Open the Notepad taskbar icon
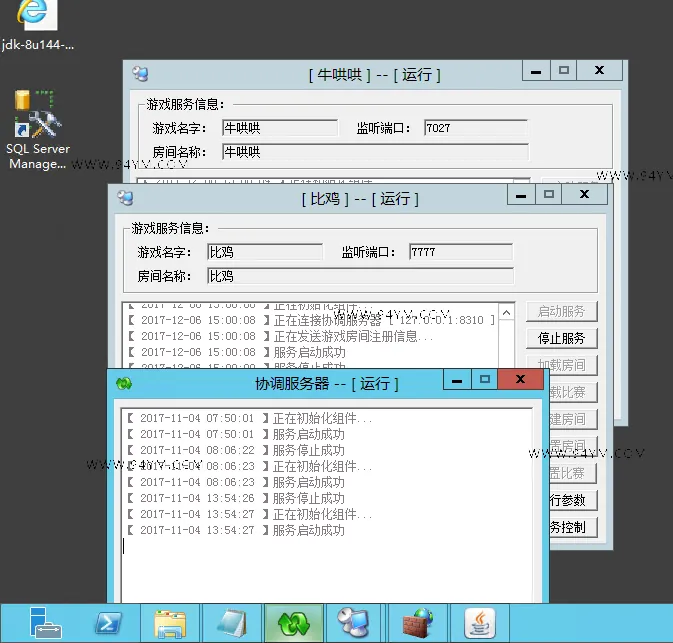 pyautogui.click(x=232, y=623)
